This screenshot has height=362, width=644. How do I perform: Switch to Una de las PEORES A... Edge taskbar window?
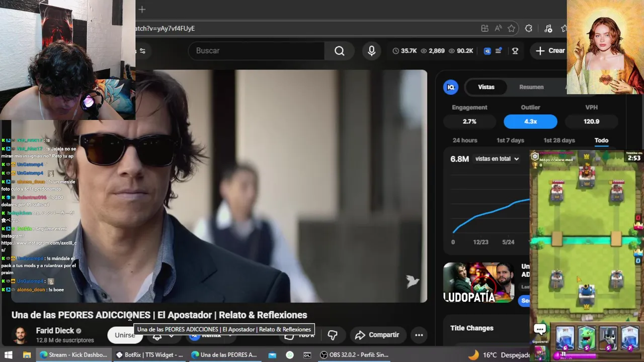(x=224, y=355)
